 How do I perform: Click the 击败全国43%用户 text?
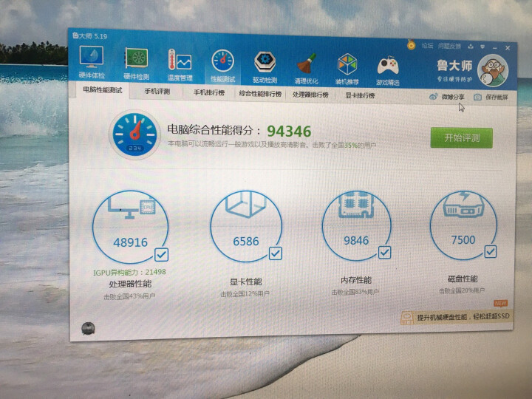tap(129, 296)
